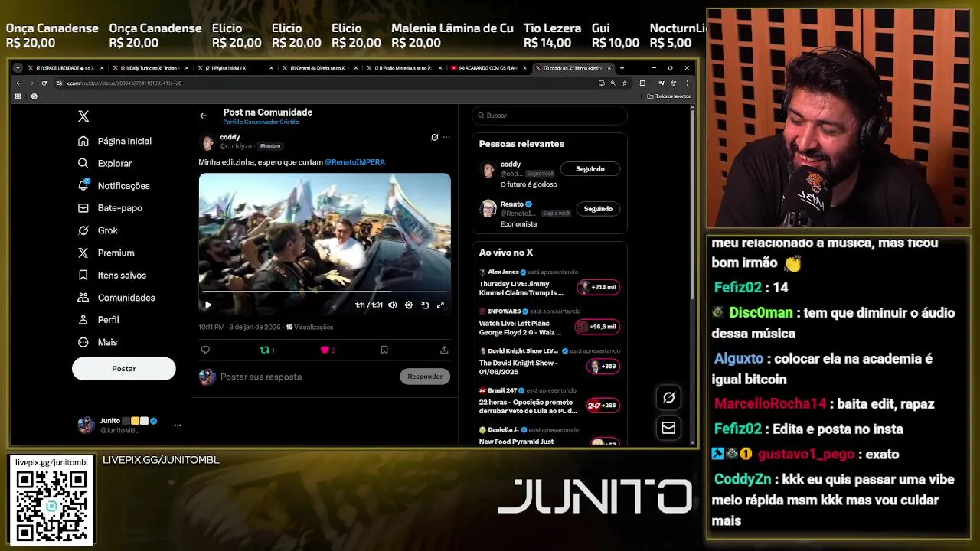The width and height of the screenshot is (980, 551).
Task: Enter fullscreen on the video
Action: coord(440,305)
